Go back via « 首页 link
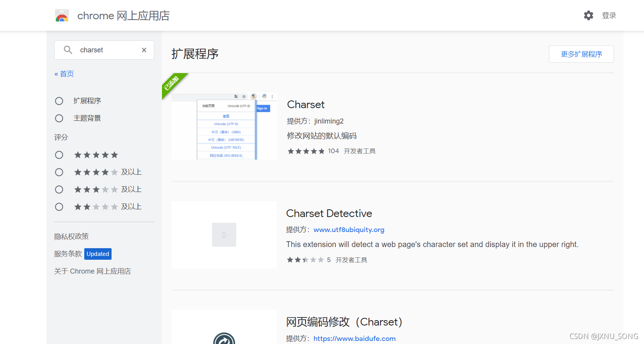This screenshot has width=644, height=344. coord(64,74)
